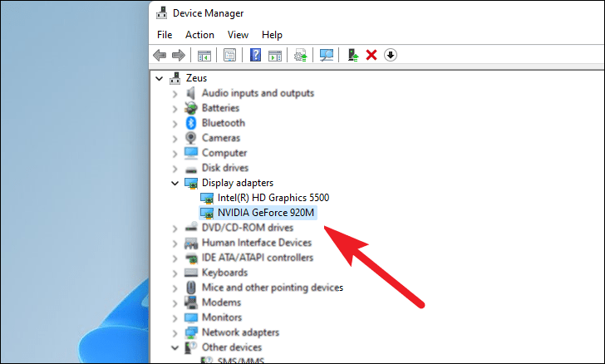Select the Zeus root label
The width and height of the screenshot is (605, 364).
point(196,78)
